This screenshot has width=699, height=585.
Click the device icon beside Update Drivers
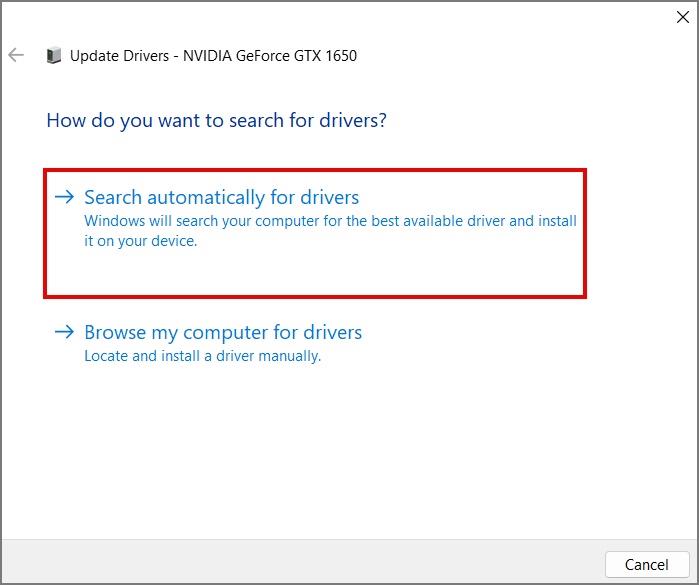[53, 55]
